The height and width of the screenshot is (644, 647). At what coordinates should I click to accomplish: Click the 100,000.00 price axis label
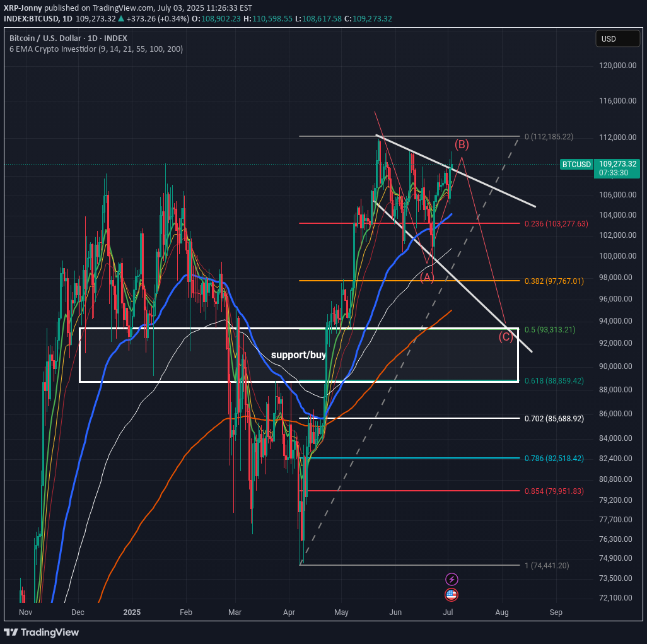click(x=618, y=256)
